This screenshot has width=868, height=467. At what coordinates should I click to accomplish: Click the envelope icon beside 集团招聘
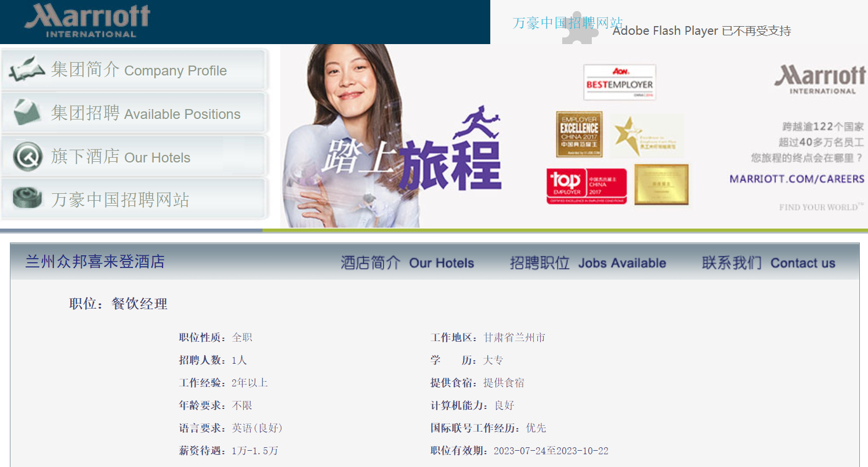[27, 113]
